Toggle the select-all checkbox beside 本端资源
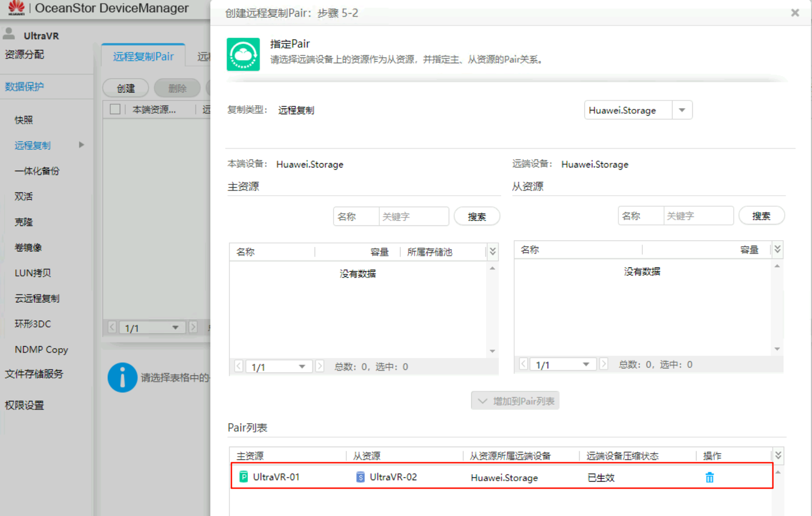 [x=115, y=109]
